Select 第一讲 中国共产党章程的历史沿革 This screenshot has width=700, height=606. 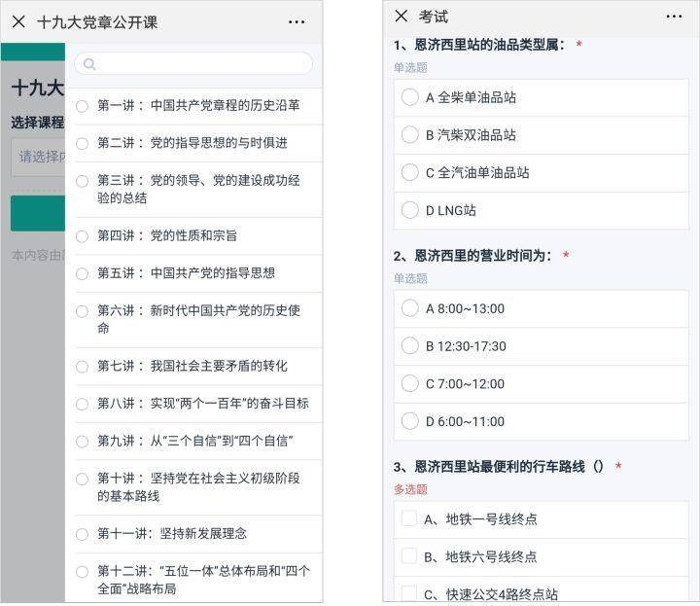[x=83, y=106]
